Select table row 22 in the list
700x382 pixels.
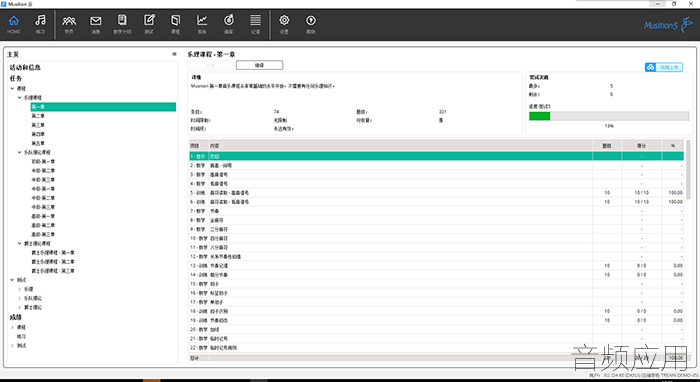[x=436, y=348]
